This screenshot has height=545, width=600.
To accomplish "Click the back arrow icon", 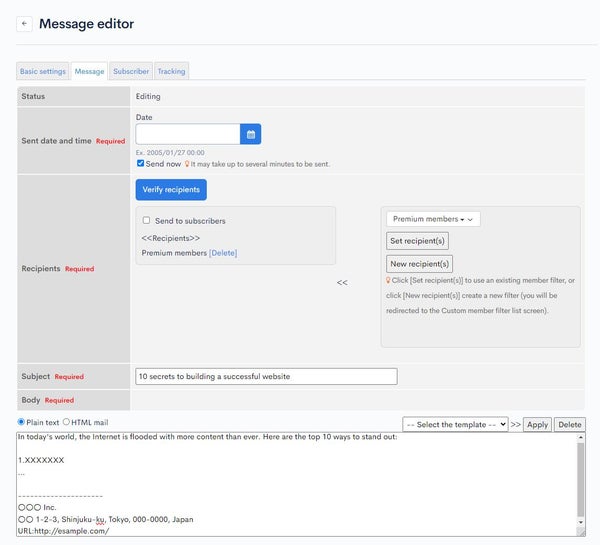I will point(24,24).
